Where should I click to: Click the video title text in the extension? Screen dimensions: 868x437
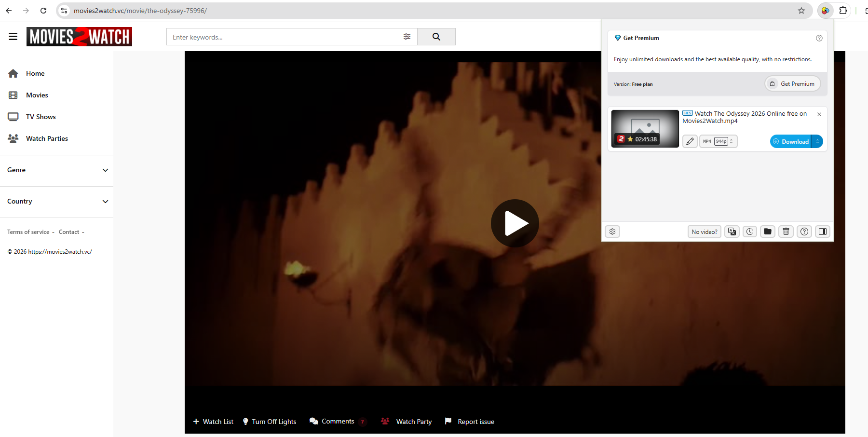click(x=745, y=117)
